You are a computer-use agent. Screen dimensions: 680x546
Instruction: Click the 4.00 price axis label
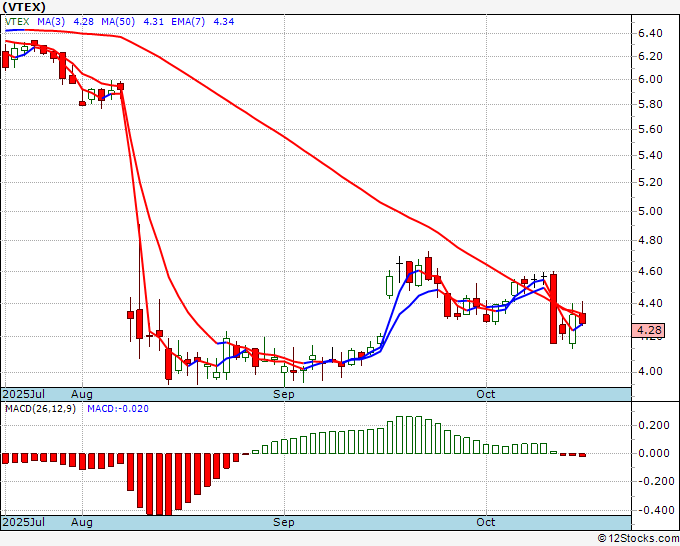tap(651, 372)
